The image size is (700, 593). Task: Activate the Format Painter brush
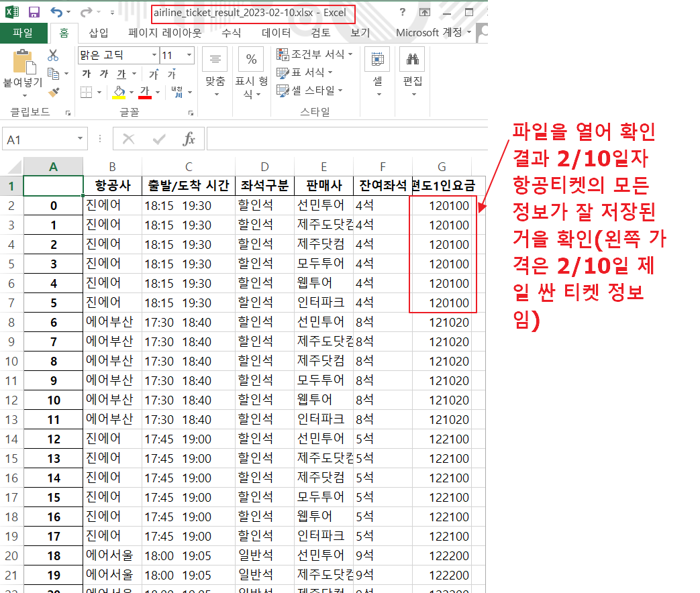[54, 92]
